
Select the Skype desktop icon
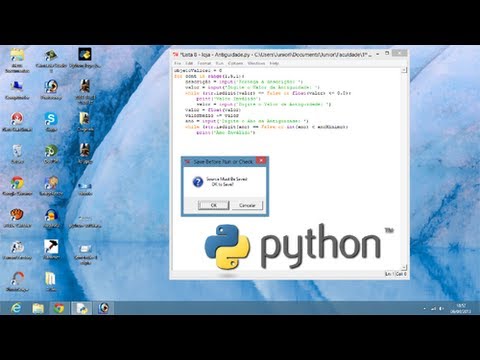tap(51, 122)
